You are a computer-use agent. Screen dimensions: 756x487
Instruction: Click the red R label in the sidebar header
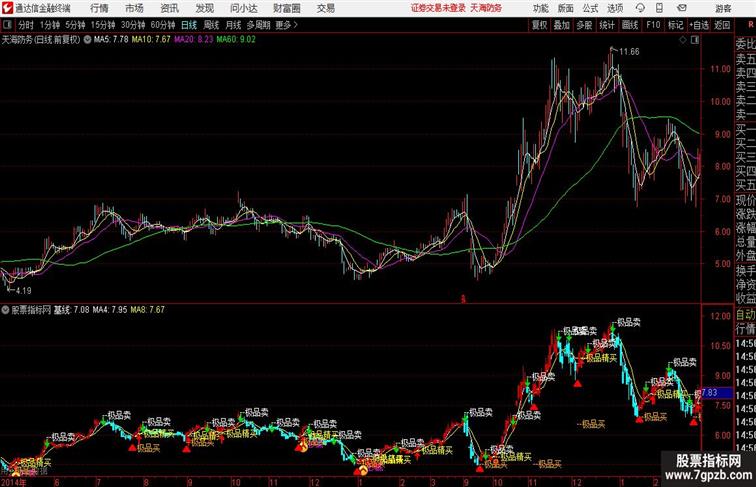(x=750, y=25)
